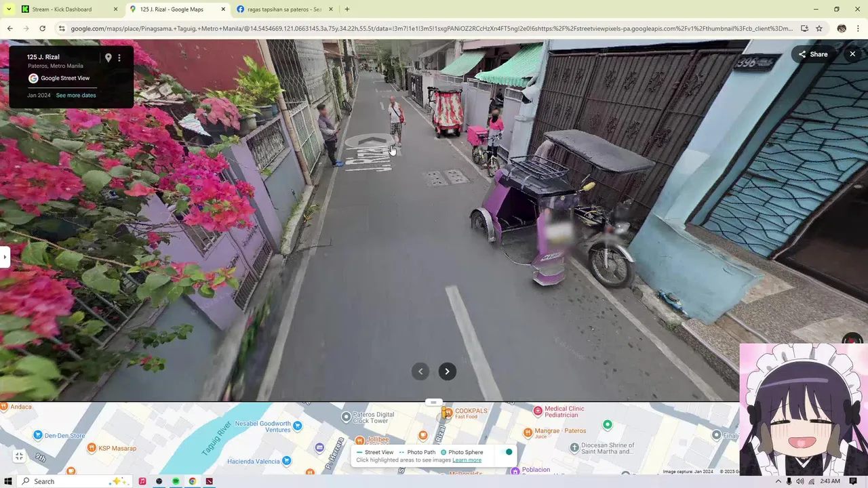The width and height of the screenshot is (868, 488).
Task: Click the 125 J. Rizal address title
Action: click(43, 57)
